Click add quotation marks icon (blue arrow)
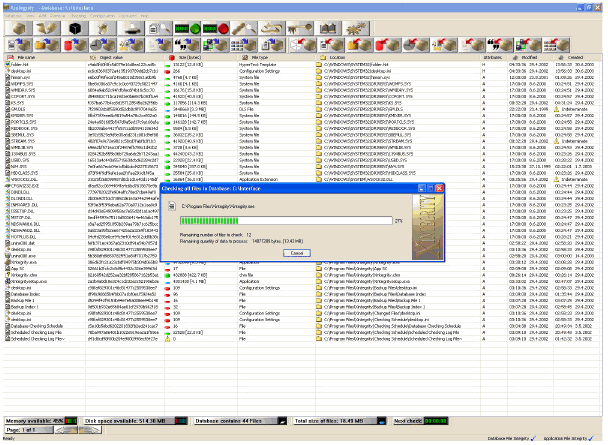608x445 pixels. pyautogui.click(x=188, y=45)
